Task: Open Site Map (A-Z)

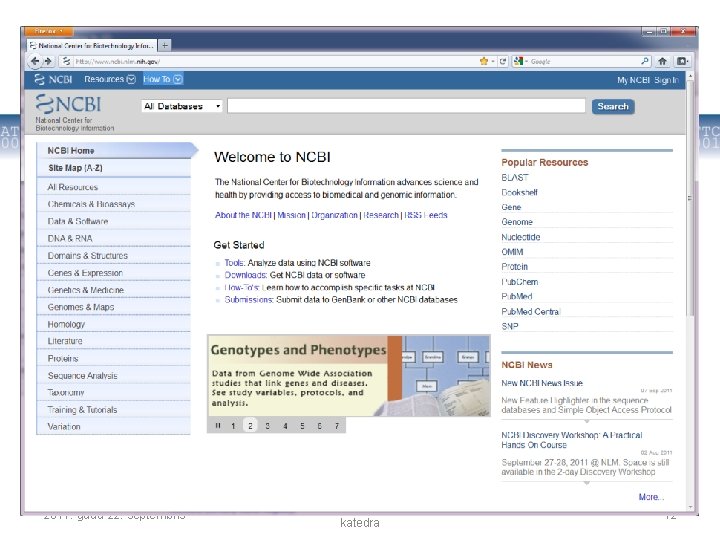Action: click(113, 168)
